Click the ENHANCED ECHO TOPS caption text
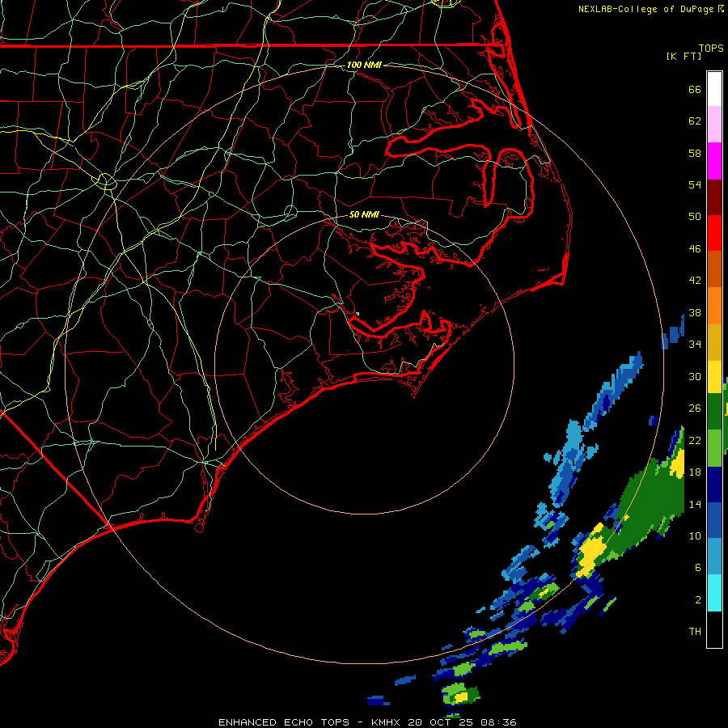Screen dimensions: 728x728 pyautogui.click(x=284, y=722)
